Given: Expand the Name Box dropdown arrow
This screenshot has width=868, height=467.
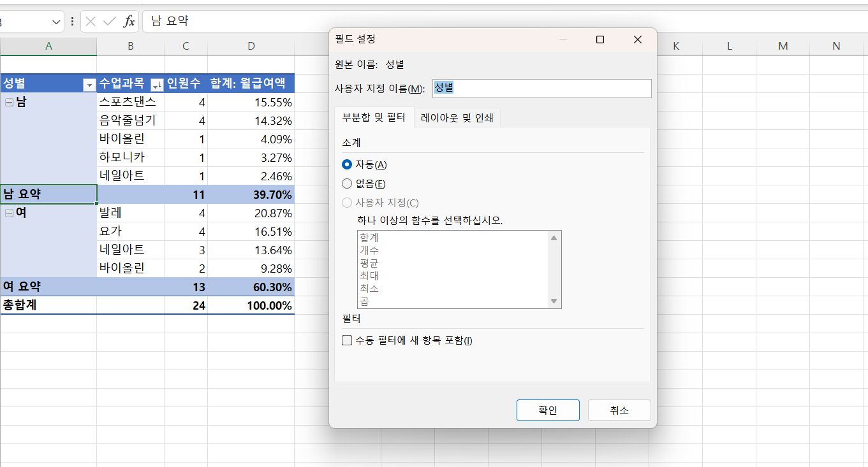Looking at the screenshot, I should point(55,22).
